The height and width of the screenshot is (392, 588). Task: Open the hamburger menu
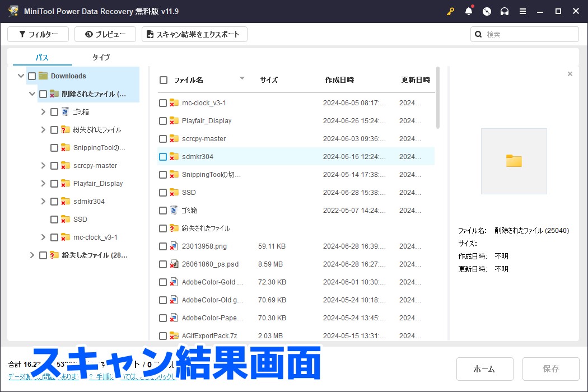pyautogui.click(x=522, y=11)
